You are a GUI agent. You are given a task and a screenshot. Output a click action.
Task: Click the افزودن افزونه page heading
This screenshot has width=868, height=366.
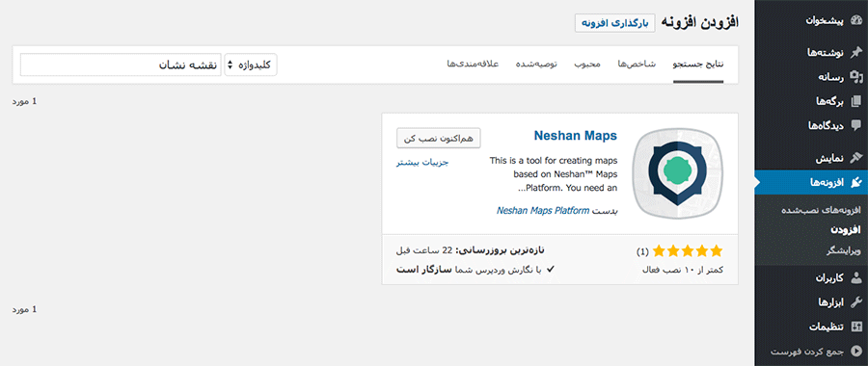point(700,22)
